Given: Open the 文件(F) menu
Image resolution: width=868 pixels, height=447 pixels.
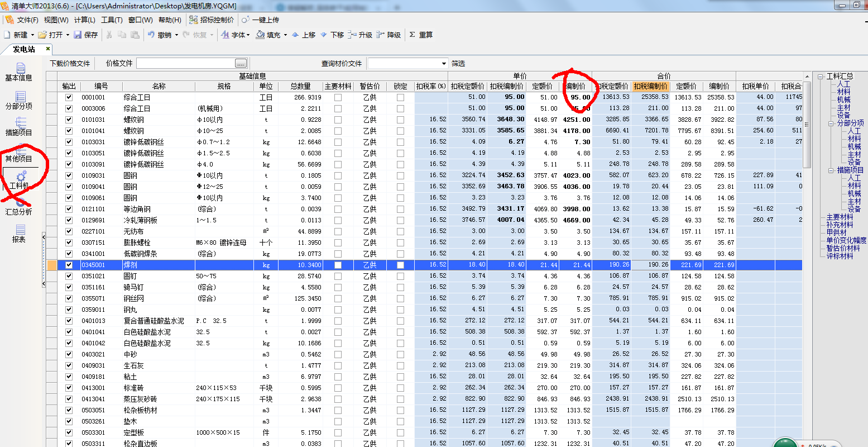Looking at the screenshot, I should (x=27, y=20).
